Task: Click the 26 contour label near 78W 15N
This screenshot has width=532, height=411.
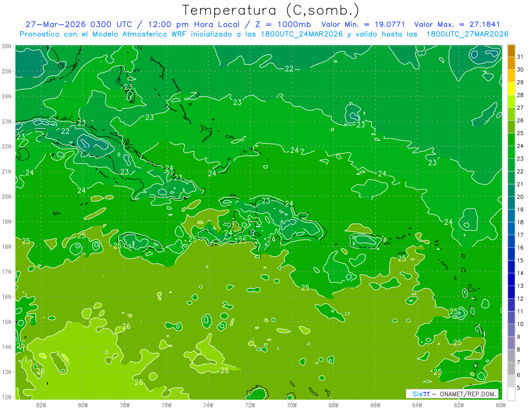Action: [x=126, y=326]
